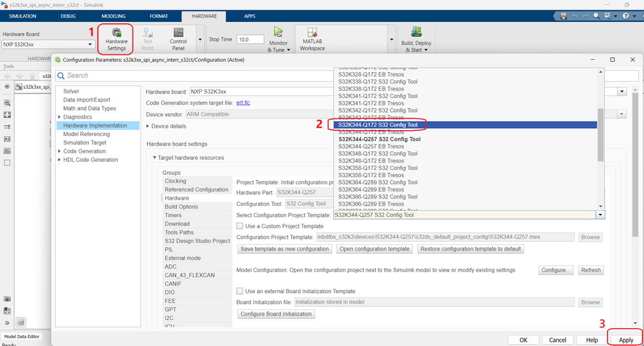Click the redo arrow in the quick access bar
The height and width of the screenshot is (346, 644).
coord(585,16)
